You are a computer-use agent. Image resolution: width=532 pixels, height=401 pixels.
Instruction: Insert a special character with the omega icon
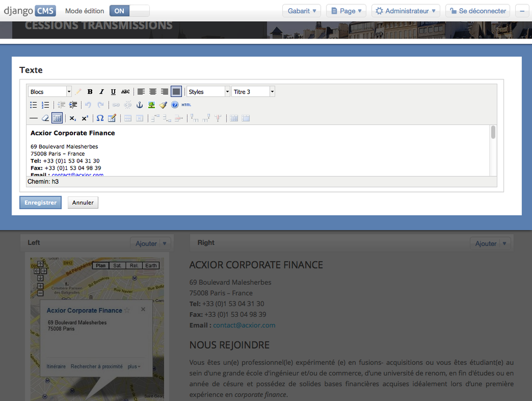coord(100,118)
